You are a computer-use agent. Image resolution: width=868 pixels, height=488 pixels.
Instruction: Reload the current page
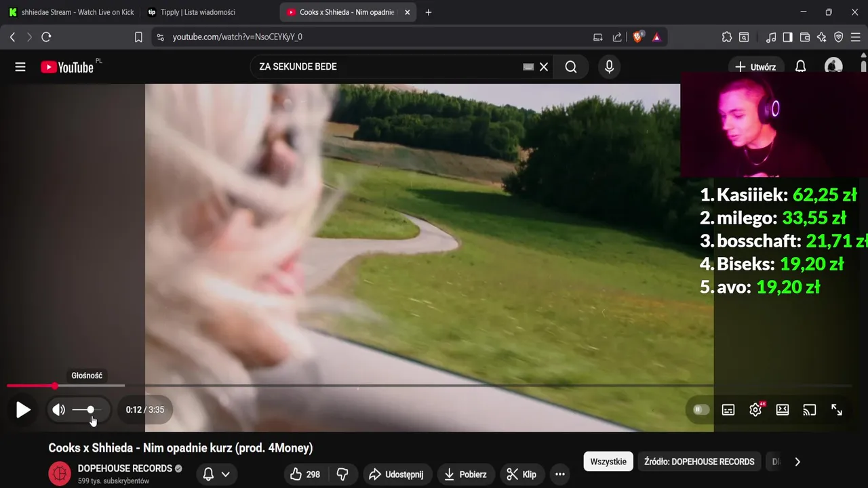(x=46, y=37)
